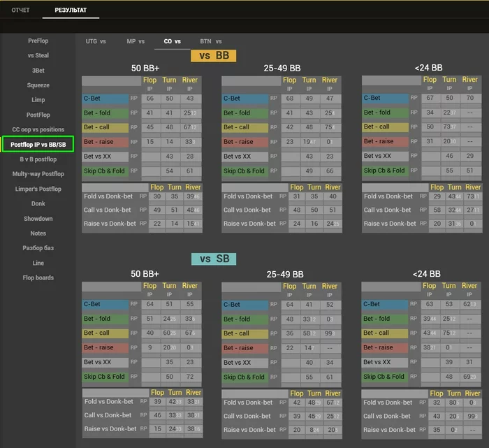Click 25-49 BB heading under vs BB

click(282, 68)
